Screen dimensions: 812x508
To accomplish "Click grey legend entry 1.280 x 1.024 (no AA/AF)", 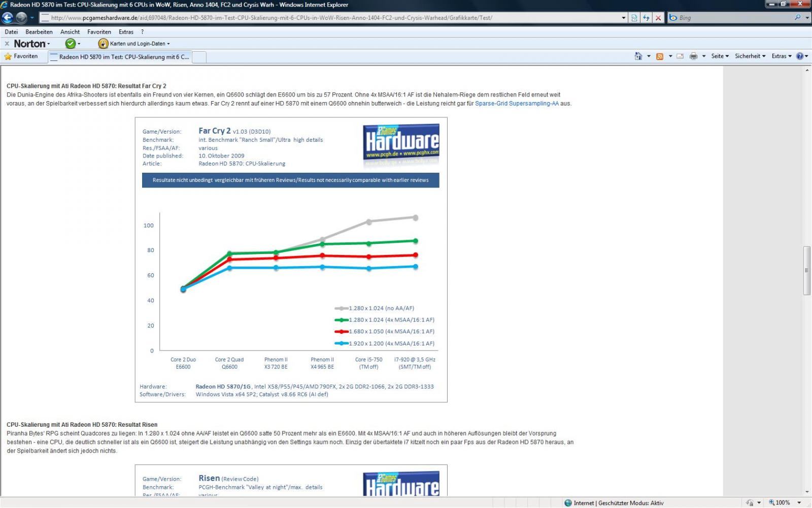I will [374, 308].
